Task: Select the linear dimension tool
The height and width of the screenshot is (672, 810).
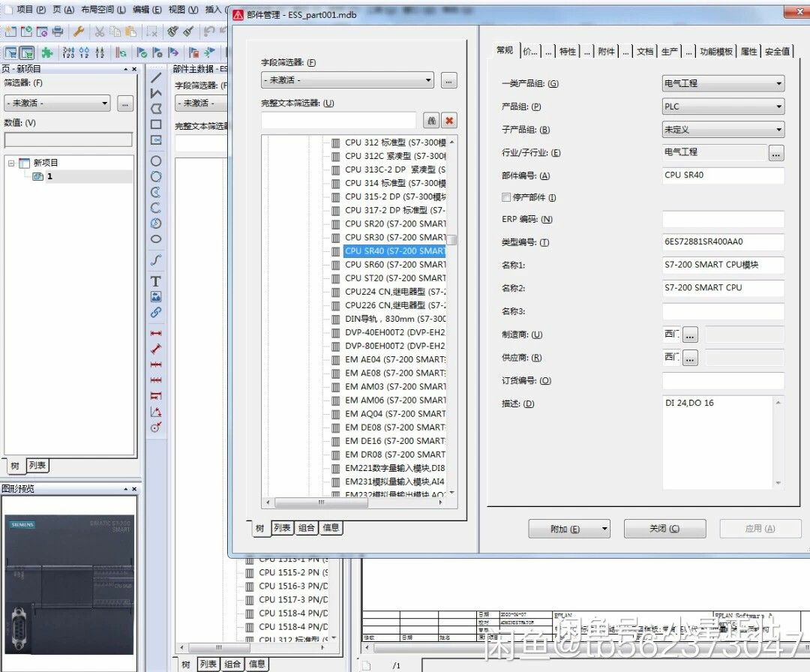Action: coord(155,333)
